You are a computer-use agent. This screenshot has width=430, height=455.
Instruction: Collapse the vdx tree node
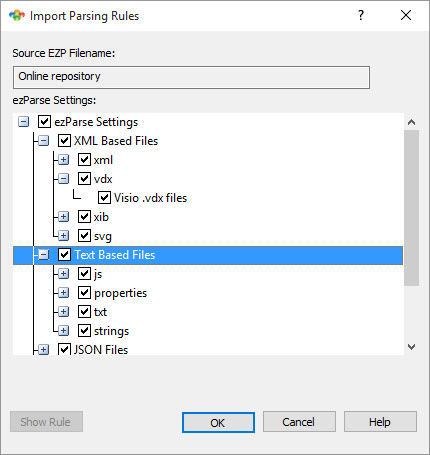tap(63, 179)
